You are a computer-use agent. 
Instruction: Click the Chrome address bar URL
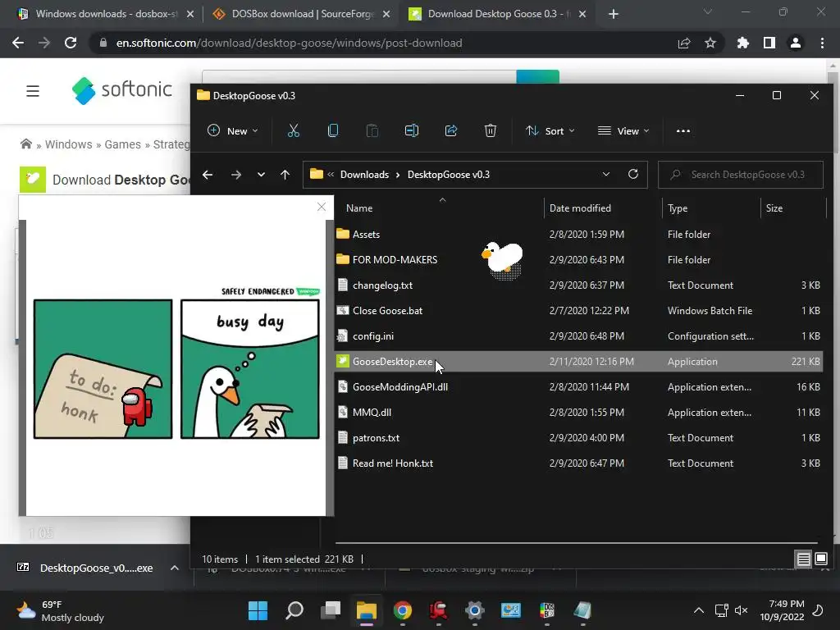click(289, 43)
